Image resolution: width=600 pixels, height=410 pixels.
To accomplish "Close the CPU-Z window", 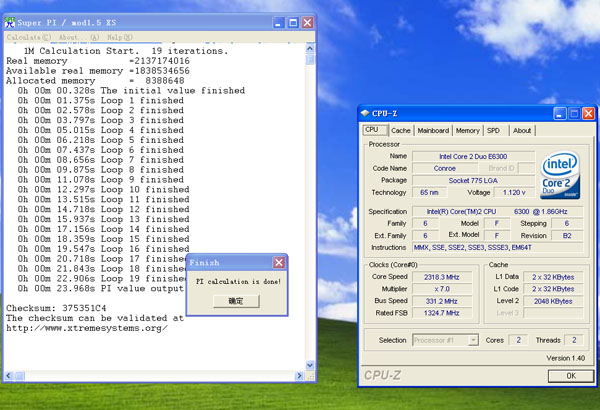I will (x=588, y=113).
